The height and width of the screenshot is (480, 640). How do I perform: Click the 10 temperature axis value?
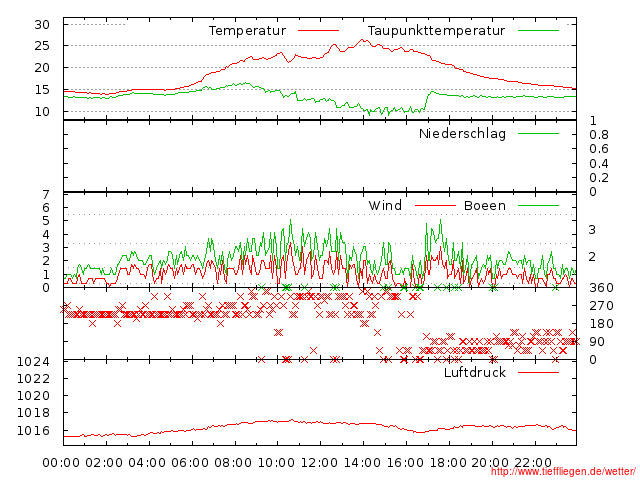pyautogui.click(x=42, y=111)
